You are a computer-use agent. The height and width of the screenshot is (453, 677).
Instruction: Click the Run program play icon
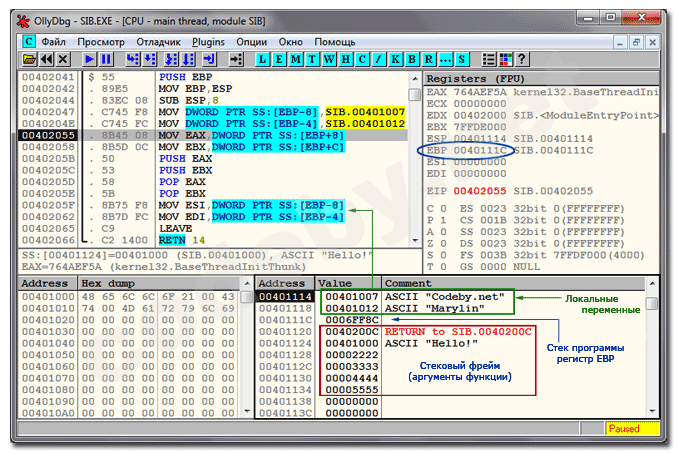tap(91, 60)
